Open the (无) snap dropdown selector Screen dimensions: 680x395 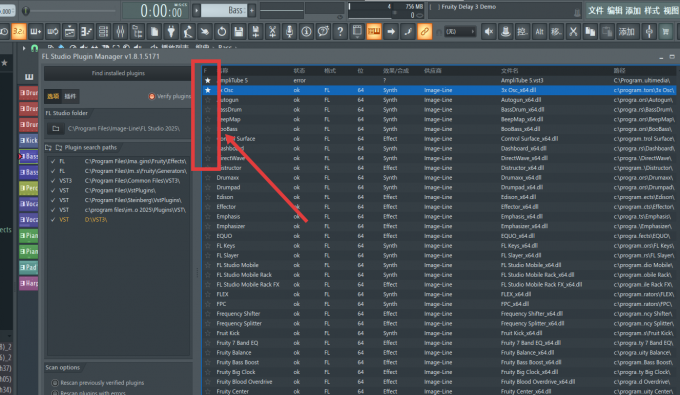pyautogui.click(x=460, y=32)
